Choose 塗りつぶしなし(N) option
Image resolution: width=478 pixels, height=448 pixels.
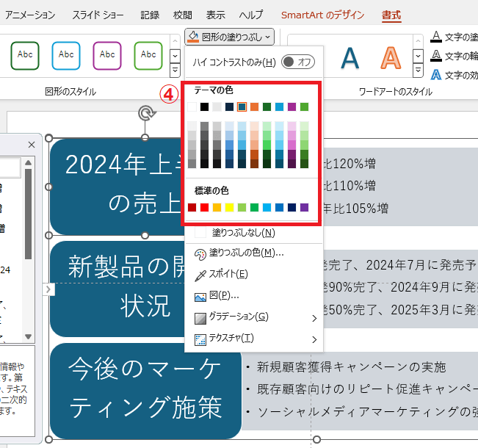coord(253,233)
